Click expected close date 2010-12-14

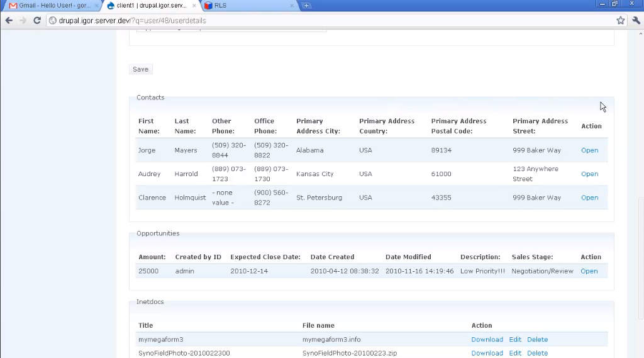pos(249,271)
